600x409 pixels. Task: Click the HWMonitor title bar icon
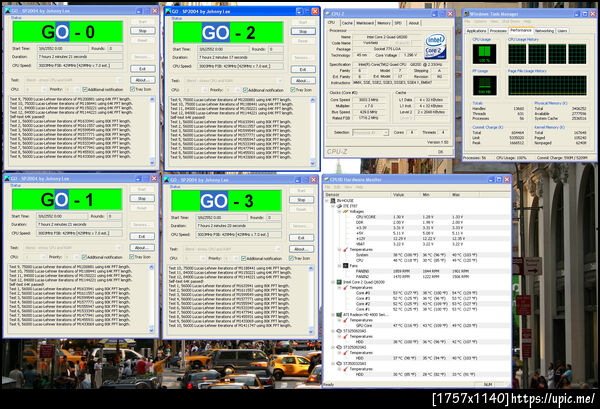click(327, 179)
